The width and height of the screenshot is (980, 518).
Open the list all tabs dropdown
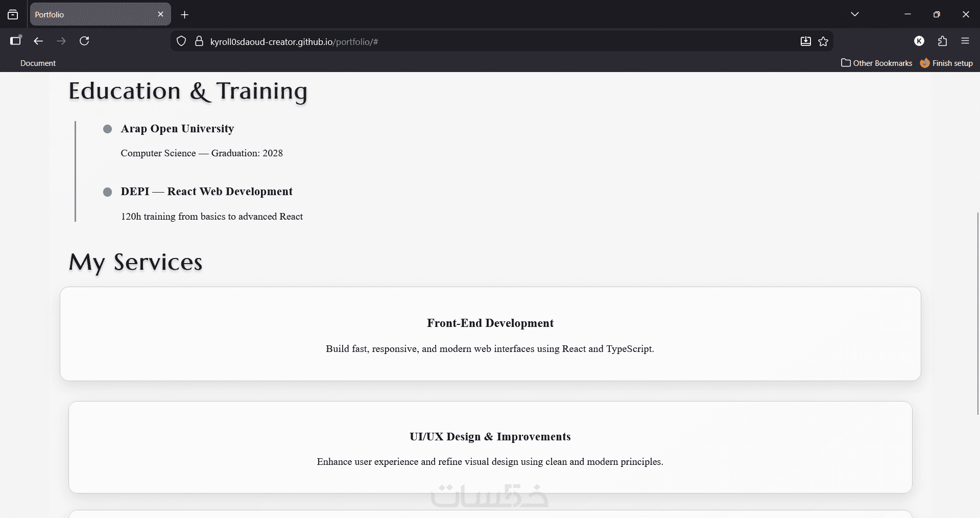[855, 14]
